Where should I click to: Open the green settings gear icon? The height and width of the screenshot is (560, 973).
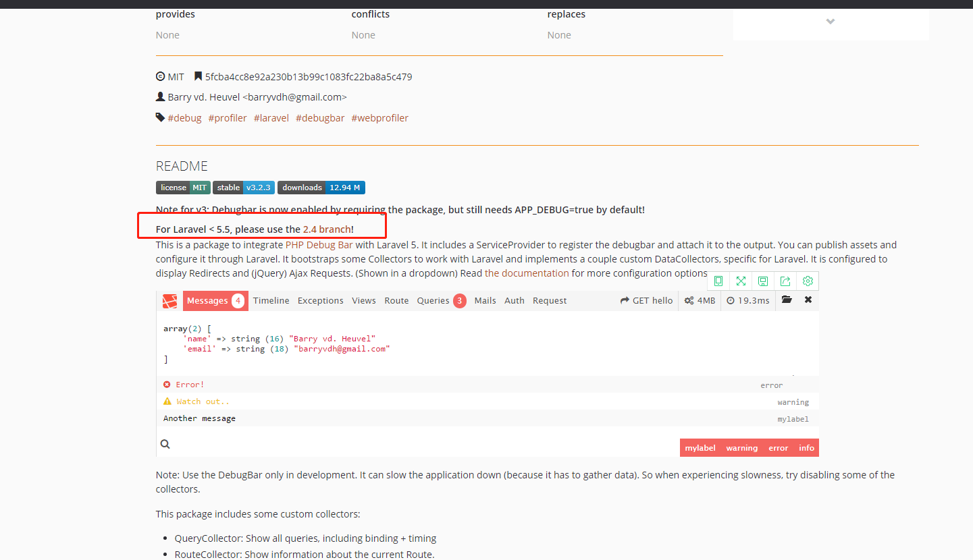tap(808, 281)
